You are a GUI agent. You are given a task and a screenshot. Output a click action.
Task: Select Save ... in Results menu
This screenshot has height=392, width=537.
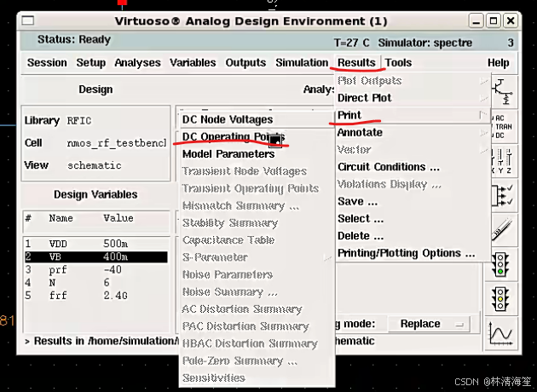coord(413,201)
